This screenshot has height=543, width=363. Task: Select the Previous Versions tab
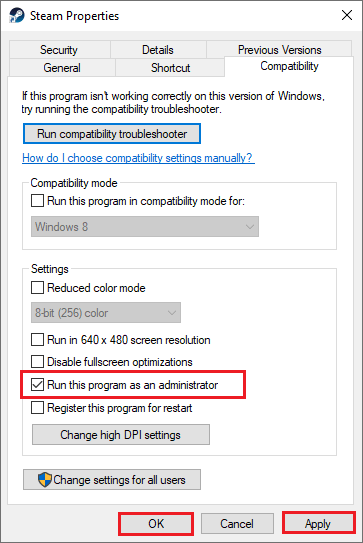(280, 50)
